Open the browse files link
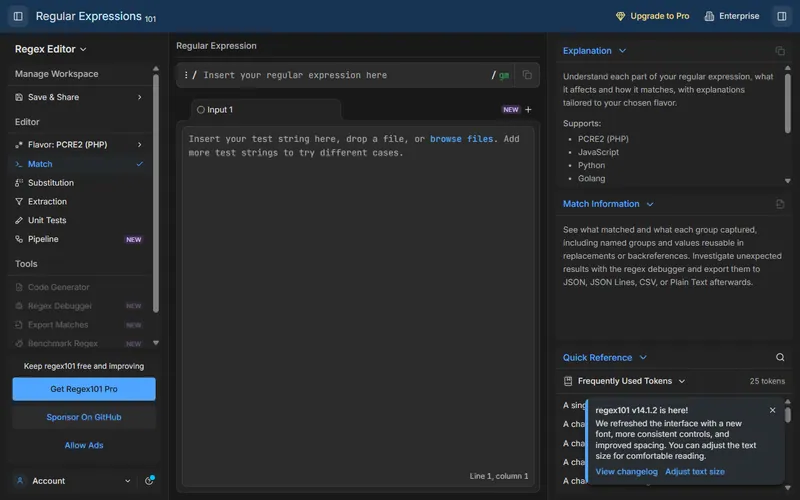This screenshot has width=800, height=500. coord(461,139)
